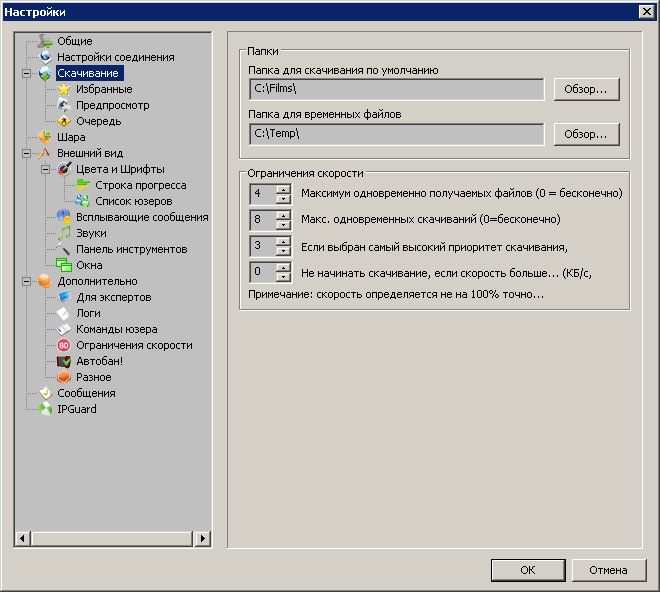This screenshot has height=592, width=660.
Task: Click the Для экспертов icon
Action: [64, 297]
